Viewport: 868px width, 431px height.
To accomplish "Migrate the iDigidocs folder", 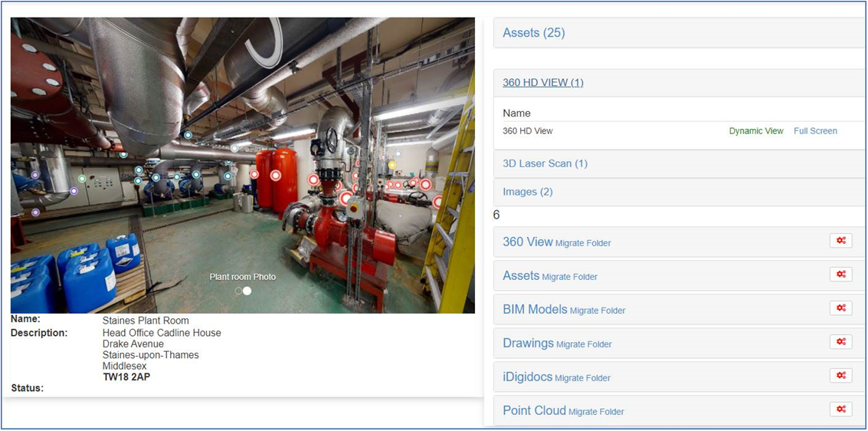I will (582, 378).
